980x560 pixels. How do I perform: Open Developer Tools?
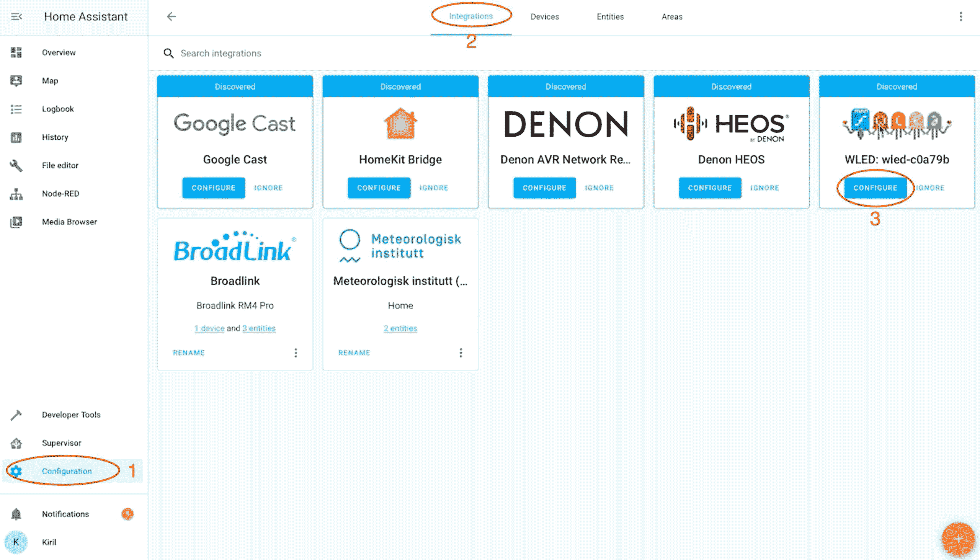pyautogui.click(x=71, y=415)
